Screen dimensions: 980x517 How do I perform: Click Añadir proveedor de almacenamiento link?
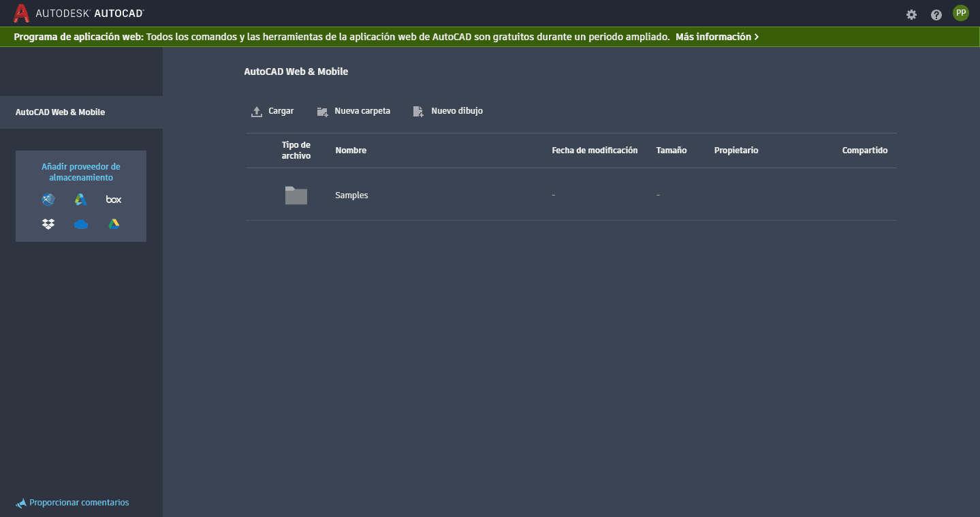coord(81,172)
